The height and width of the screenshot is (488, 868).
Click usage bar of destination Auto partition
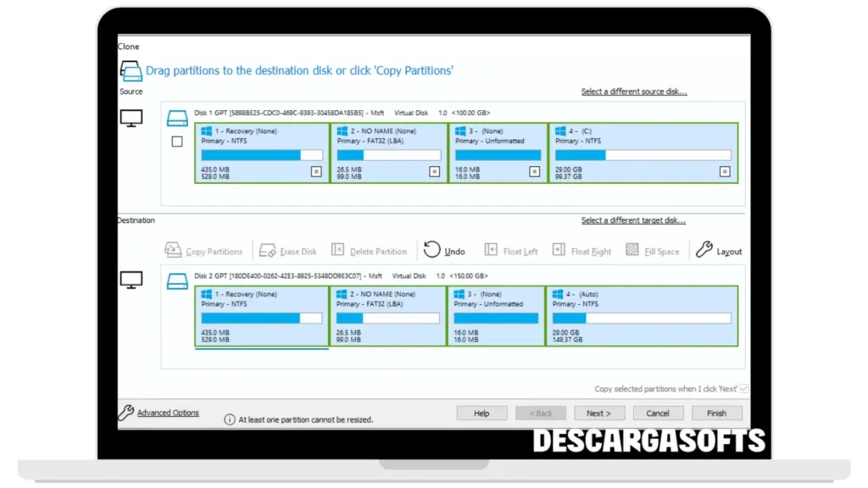tap(642, 319)
